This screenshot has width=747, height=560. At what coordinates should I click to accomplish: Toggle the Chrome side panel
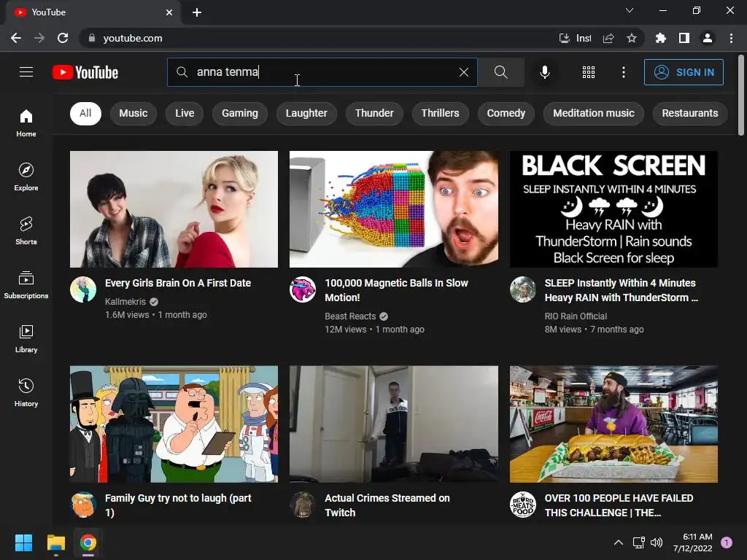pos(684,38)
